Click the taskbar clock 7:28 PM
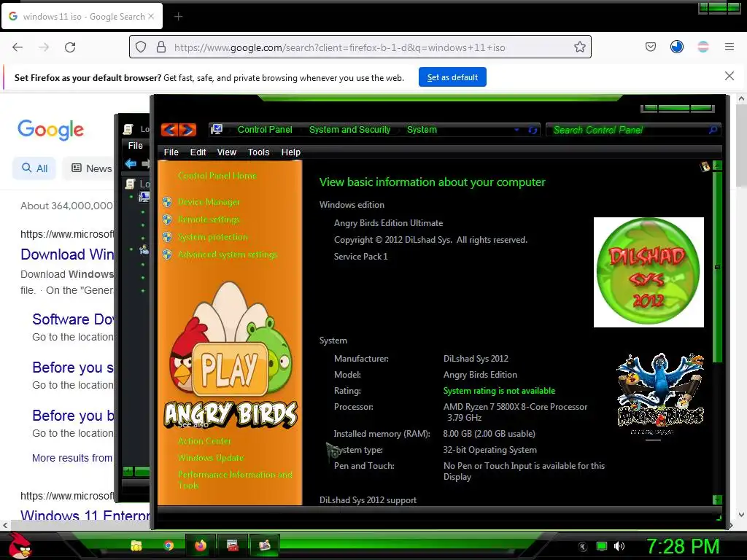The height and width of the screenshot is (560, 747). pyautogui.click(x=682, y=547)
